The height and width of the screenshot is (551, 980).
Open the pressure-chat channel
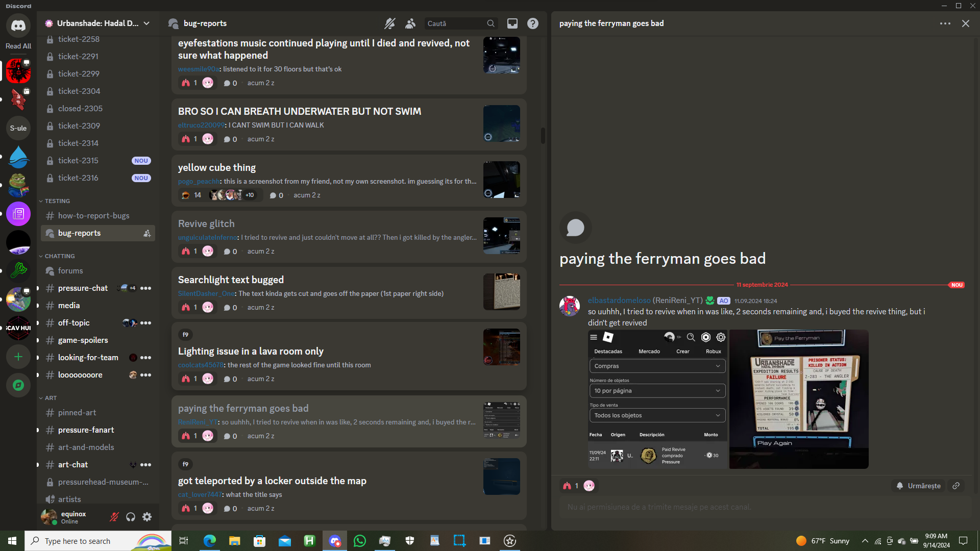(x=83, y=288)
